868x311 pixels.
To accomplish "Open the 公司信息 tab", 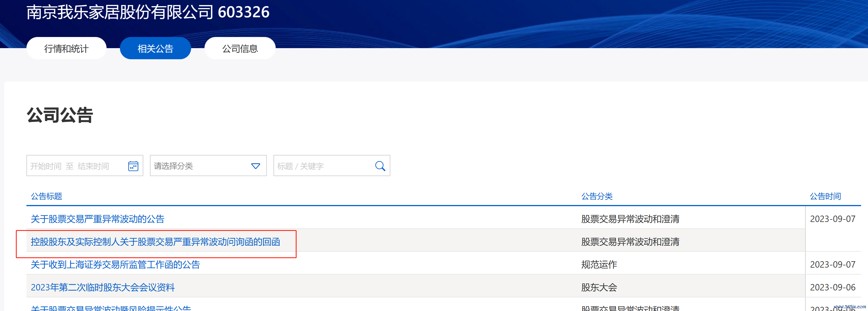I will (240, 48).
